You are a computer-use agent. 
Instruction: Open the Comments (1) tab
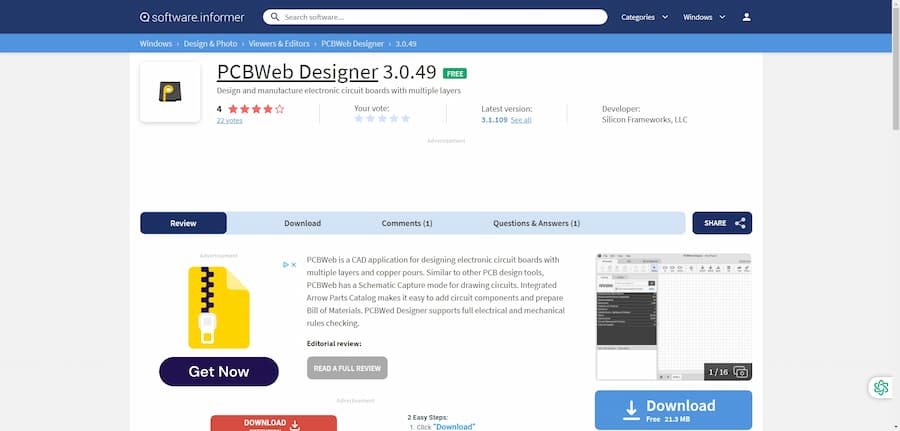(x=407, y=223)
